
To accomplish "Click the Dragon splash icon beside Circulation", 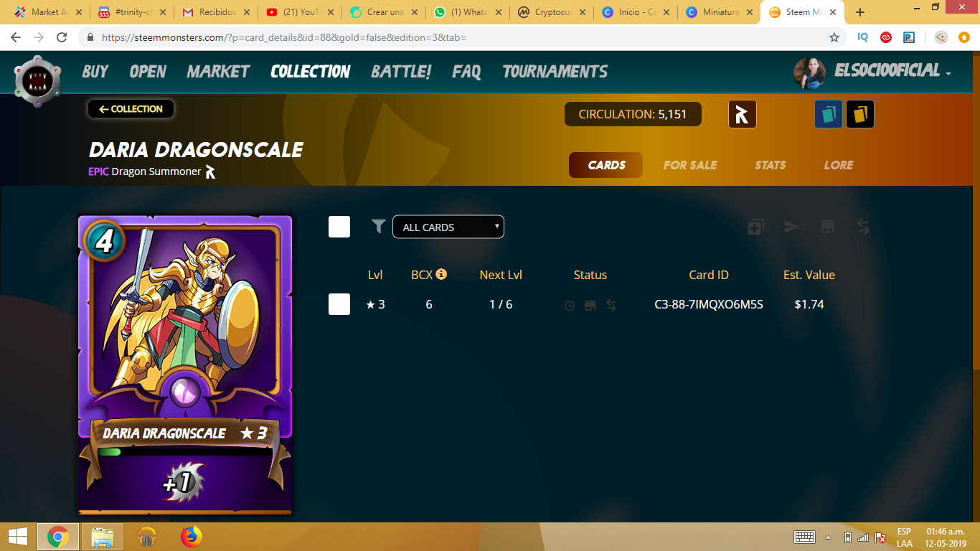I will tap(743, 114).
